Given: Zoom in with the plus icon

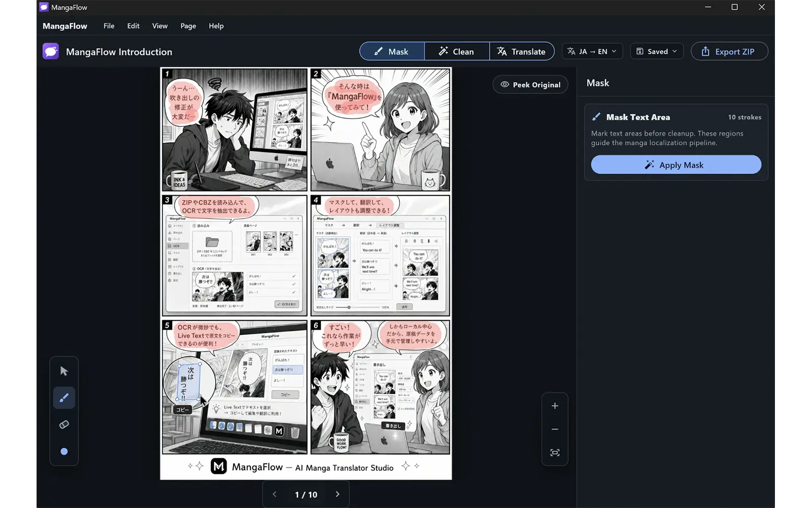Looking at the screenshot, I should (x=555, y=406).
